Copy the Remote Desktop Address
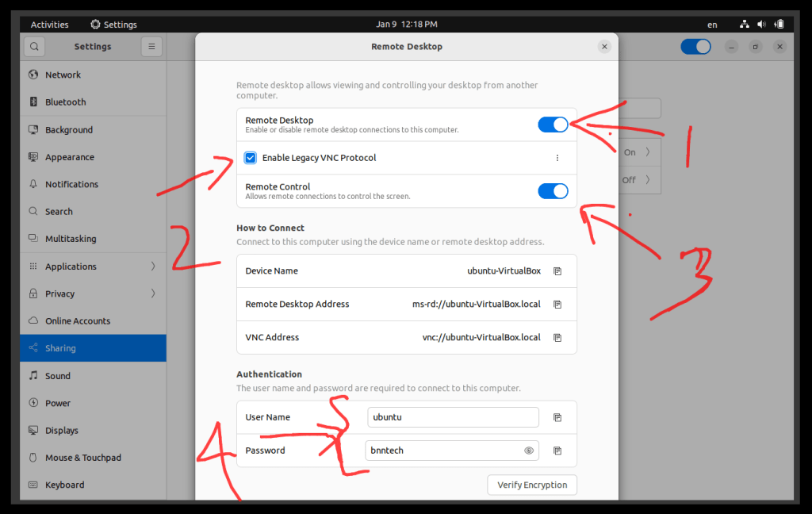This screenshot has height=514, width=812. point(557,305)
